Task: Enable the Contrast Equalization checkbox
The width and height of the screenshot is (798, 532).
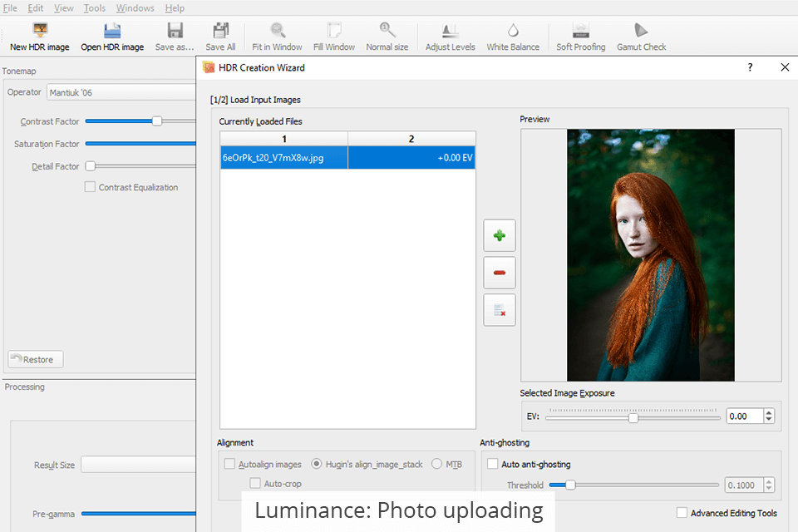Action: pyautogui.click(x=90, y=187)
